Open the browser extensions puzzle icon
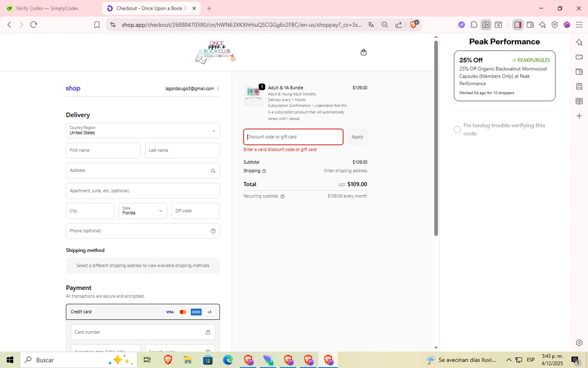The height and width of the screenshot is (368, 588). click(474, 25)
